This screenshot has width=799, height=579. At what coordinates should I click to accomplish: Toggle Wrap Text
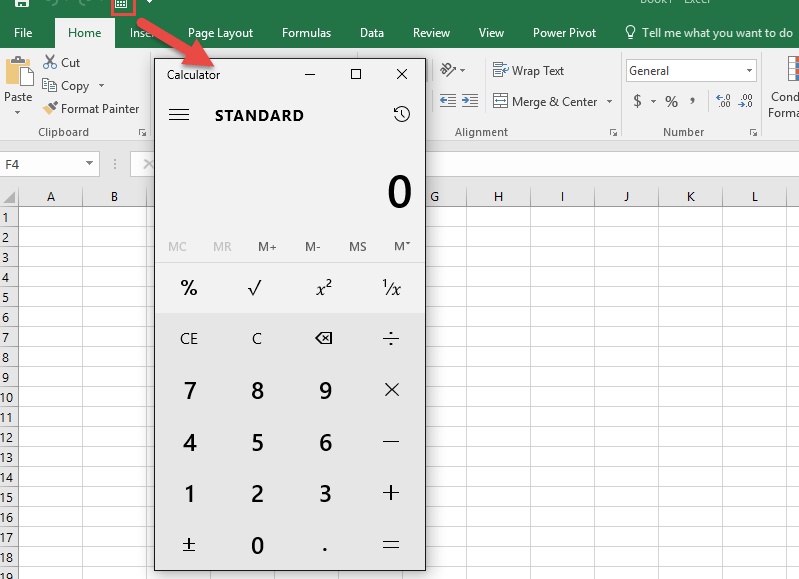[528, 70]
